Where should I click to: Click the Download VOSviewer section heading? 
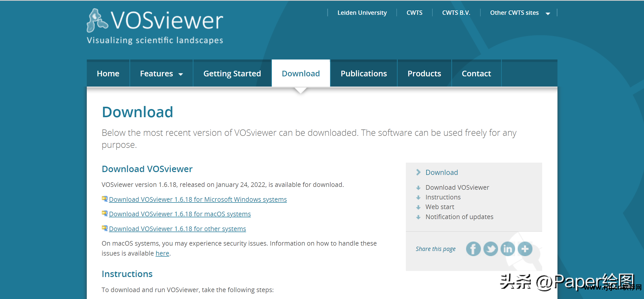(147, 169)
